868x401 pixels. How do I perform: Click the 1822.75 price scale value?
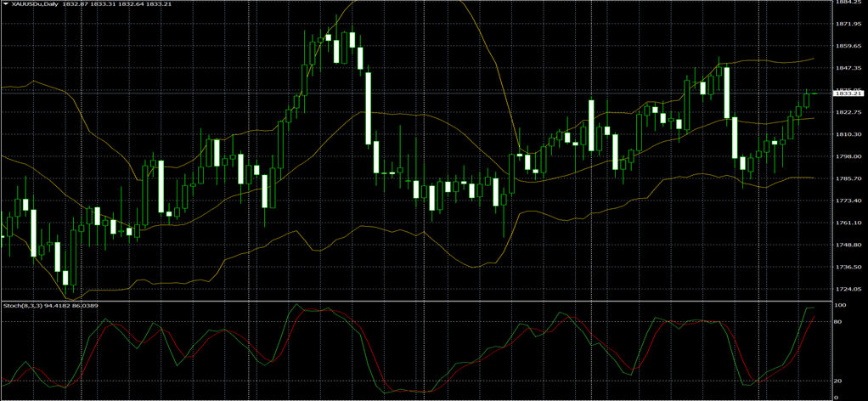[x=847, y=112]
